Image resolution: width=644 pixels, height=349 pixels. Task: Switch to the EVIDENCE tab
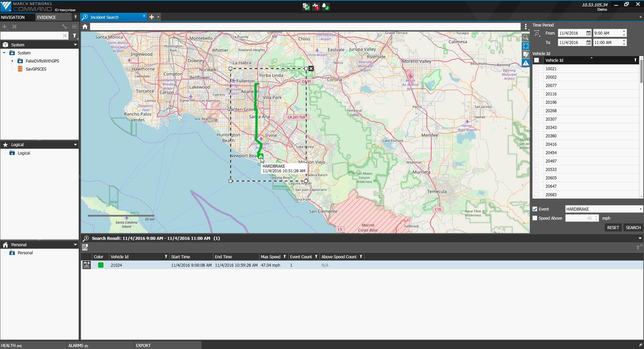click(47, 17)
